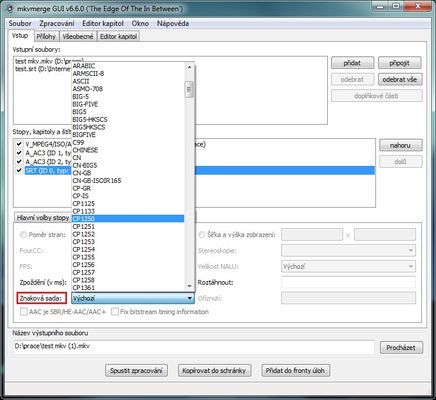This screenshot has height=400, width=436.
Task: Click the output file name field
Action: pyautogui.click(x=194, y=347)
